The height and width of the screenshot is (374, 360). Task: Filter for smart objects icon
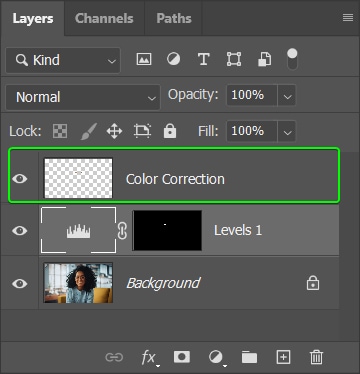pos(265,60)
